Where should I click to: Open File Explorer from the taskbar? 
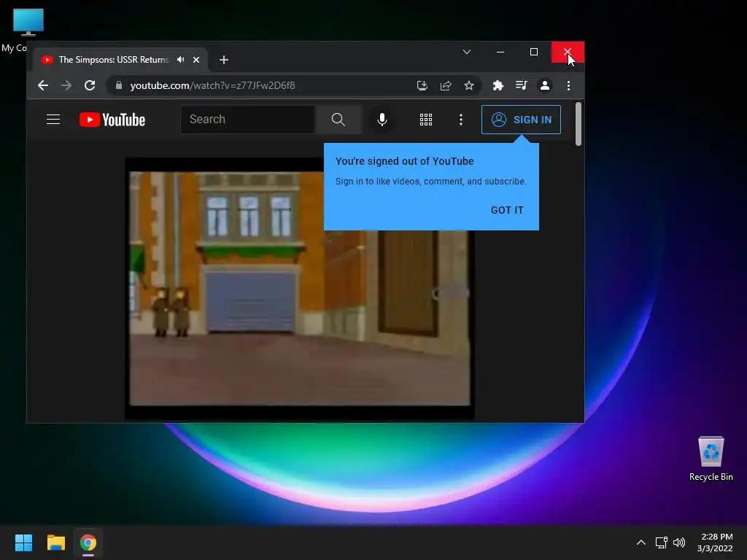[55, 542]
